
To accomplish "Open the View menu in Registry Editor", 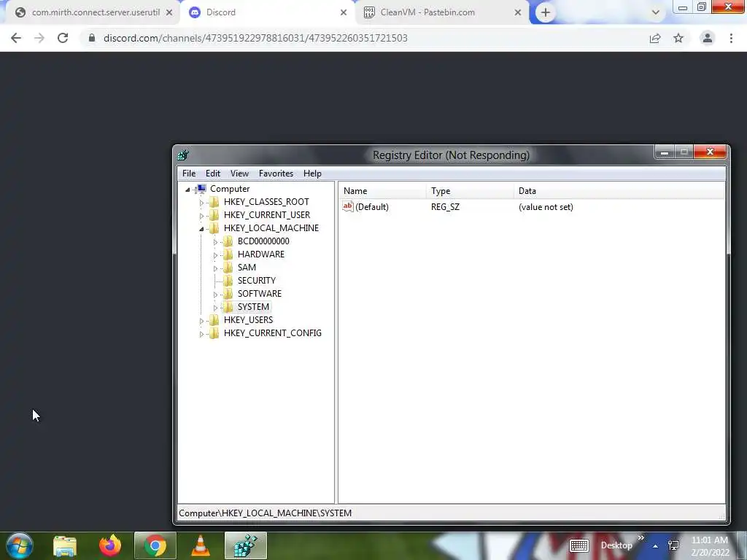I will (x=239, y=174).
